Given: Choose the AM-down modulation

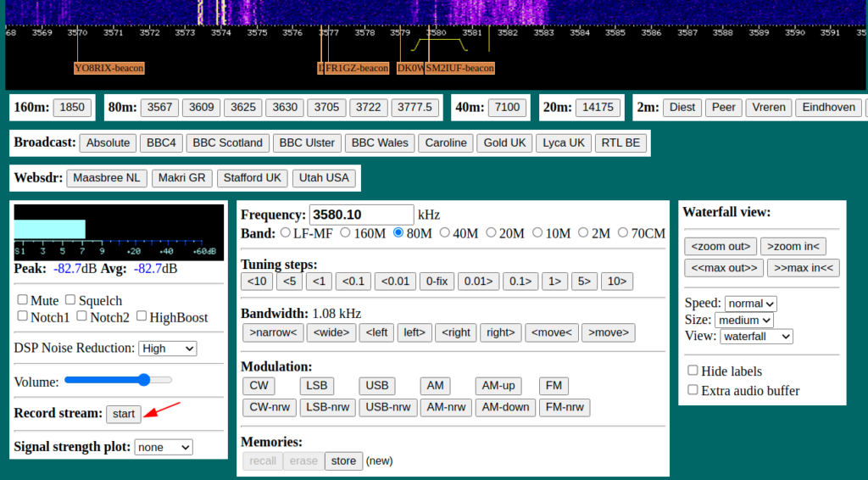Looking at the screenshot, I should pos(505,407).
